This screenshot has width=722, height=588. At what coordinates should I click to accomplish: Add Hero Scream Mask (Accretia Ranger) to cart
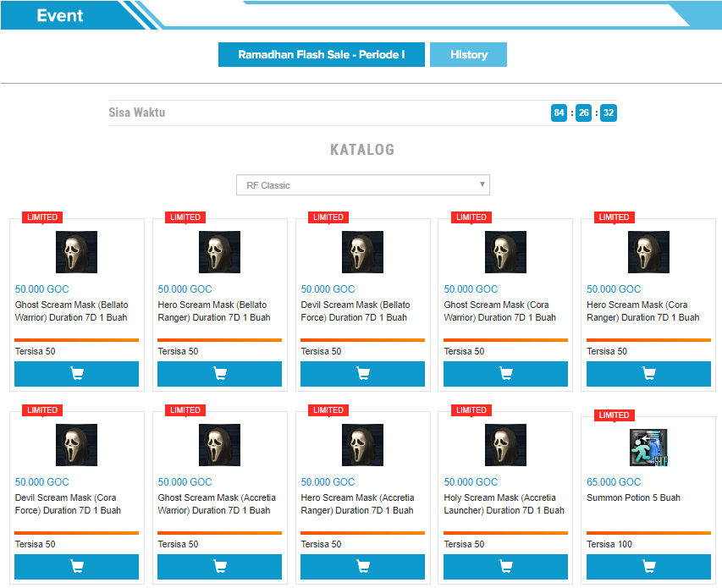pyautogui.click(x=362, y=566)
